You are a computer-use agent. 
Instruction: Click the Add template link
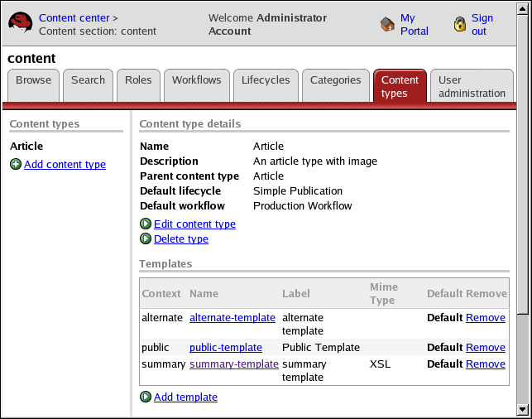185,397
